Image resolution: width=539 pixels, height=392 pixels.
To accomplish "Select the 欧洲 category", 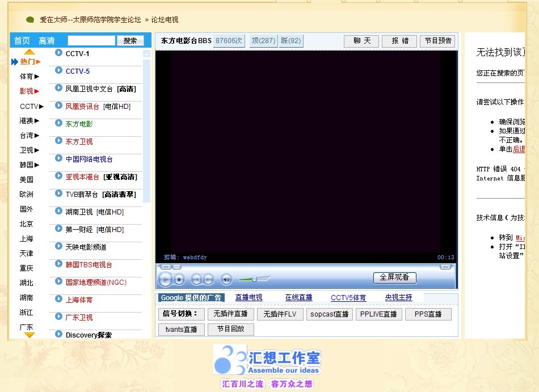I will (x=27, y=194).
